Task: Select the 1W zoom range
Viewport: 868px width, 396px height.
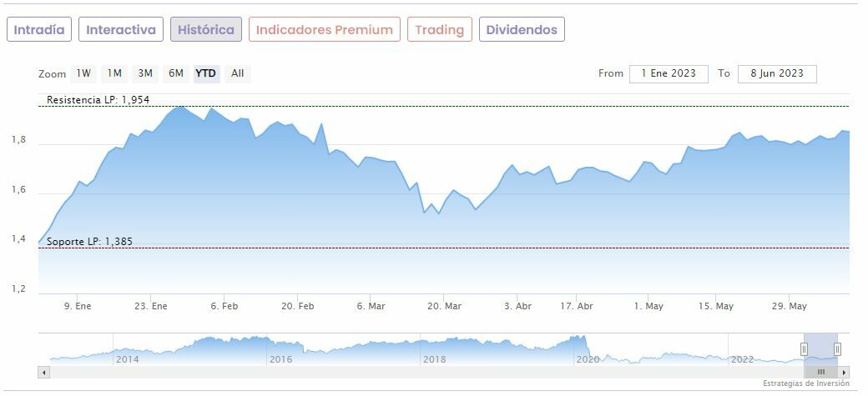Action: (x=83, y=73)
